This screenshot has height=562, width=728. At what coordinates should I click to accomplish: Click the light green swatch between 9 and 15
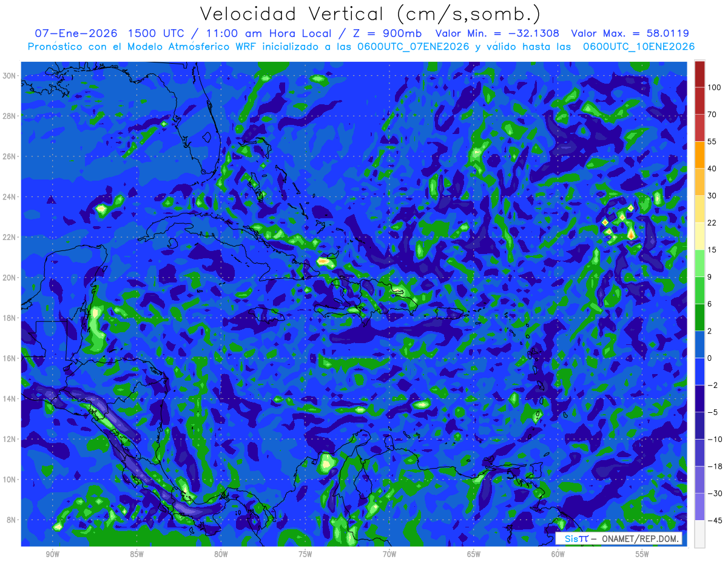click(x=699, y=263)
